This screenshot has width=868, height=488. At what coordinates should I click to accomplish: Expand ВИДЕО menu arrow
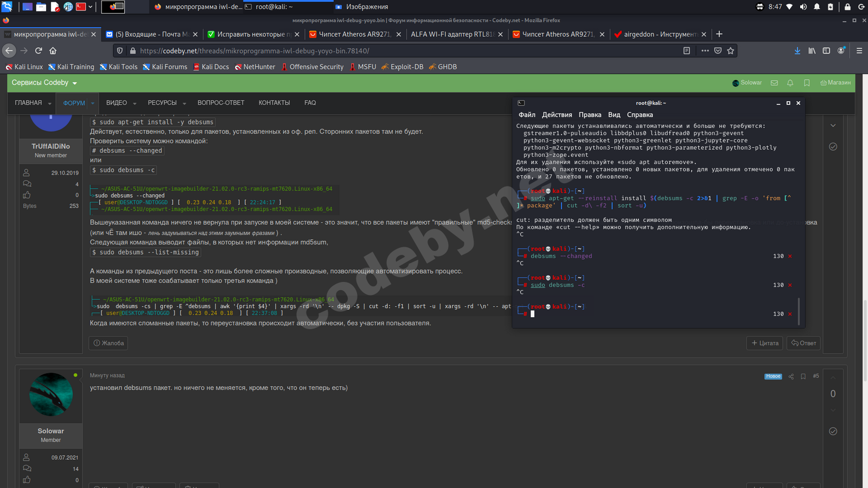(x=135, y=103)
